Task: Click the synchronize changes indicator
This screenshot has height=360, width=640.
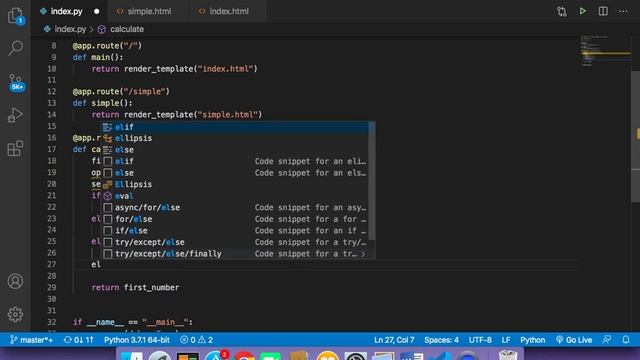Action: coord(78,340)
